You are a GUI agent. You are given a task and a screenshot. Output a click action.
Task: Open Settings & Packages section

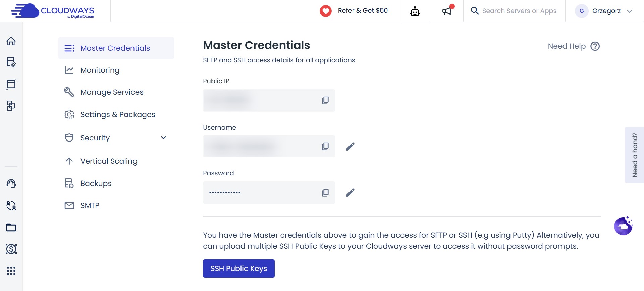click(x=117, y=114)
